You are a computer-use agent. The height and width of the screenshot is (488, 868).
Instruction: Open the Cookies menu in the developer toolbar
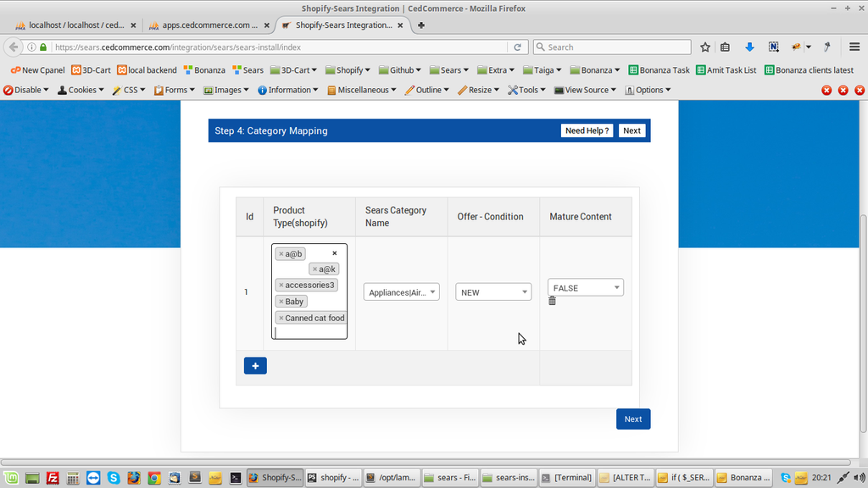tap(81, 90)
